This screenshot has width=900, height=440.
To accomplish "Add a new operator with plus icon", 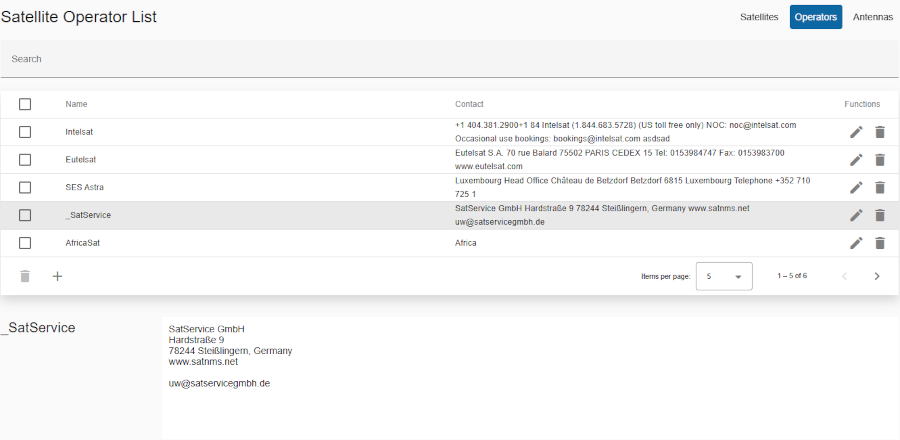I will (57, 276).
